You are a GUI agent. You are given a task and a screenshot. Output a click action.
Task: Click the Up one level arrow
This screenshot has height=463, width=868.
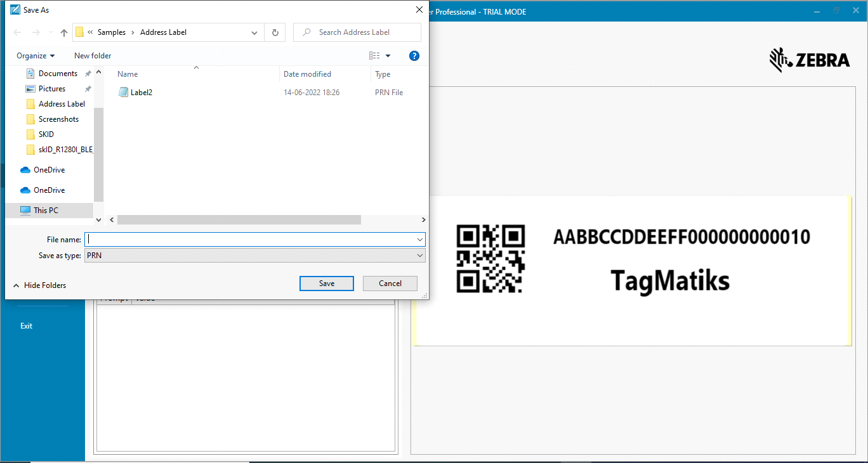point(63,32)
